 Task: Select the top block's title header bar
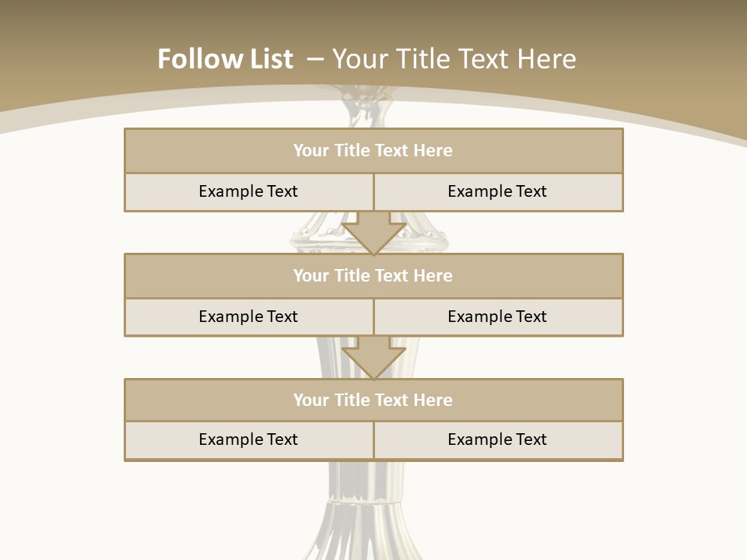pos(373,151)
